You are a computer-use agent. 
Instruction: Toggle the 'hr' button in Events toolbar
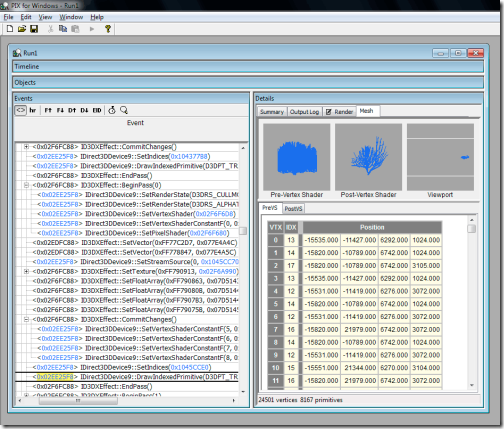point(33,110)
